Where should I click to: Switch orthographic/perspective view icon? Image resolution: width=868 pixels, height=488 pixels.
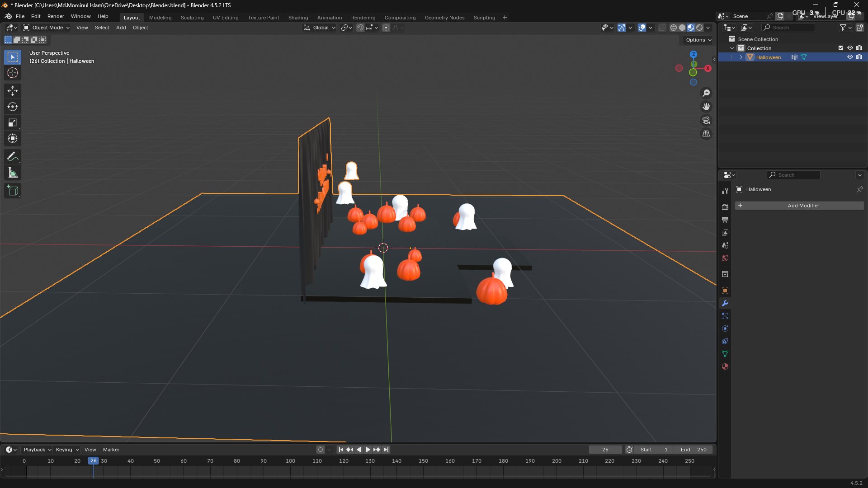(x=706, y=134)
